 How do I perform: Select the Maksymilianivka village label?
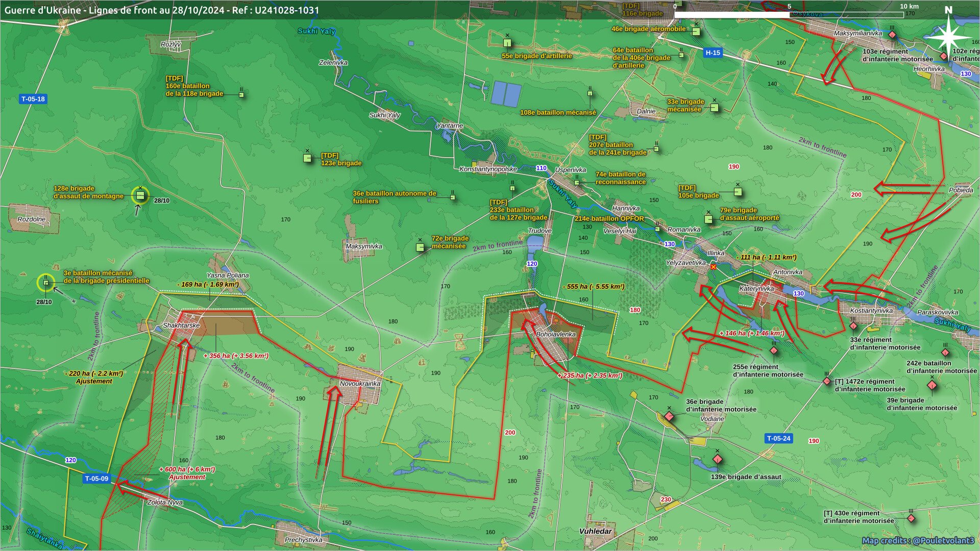coord(857,33)
